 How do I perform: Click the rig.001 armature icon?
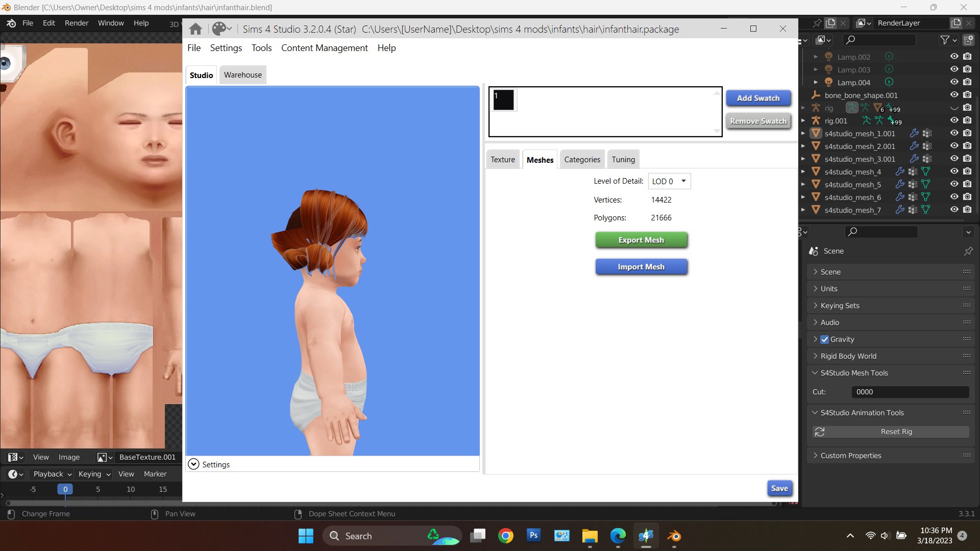pos(816,120)
